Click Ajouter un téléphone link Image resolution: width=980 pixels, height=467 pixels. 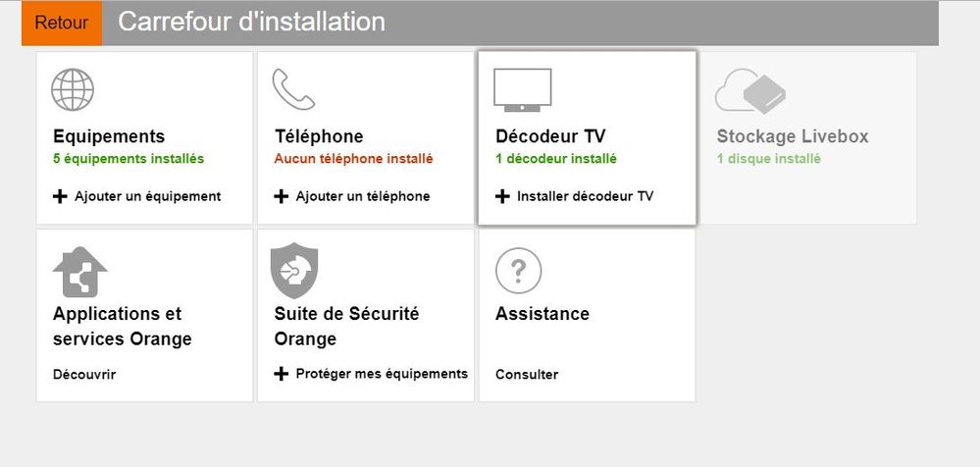point(352,196)
